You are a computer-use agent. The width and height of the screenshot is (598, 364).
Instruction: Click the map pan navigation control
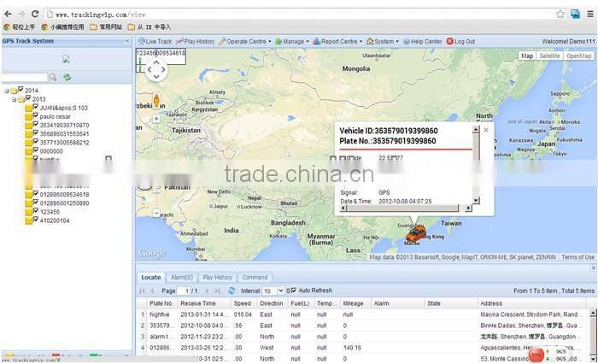click(155, 73)
